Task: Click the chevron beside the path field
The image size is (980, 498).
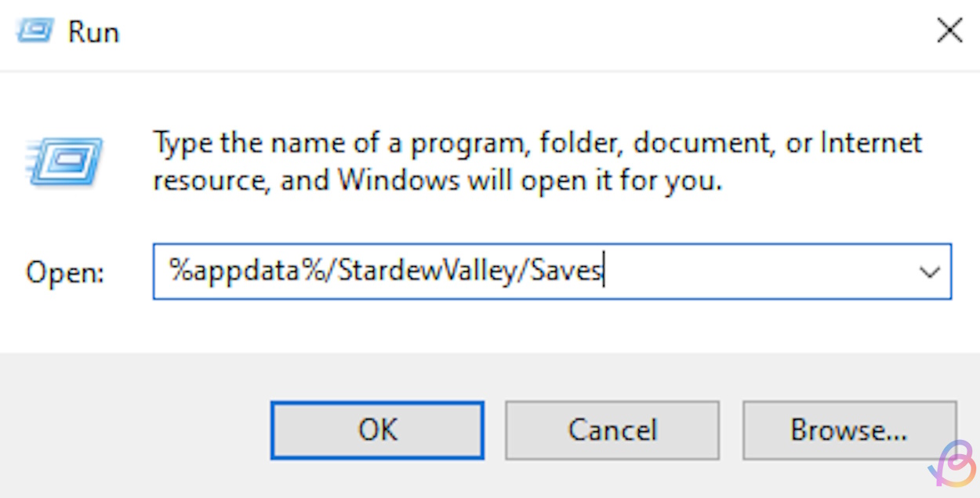Action: [x=930, y=272]
